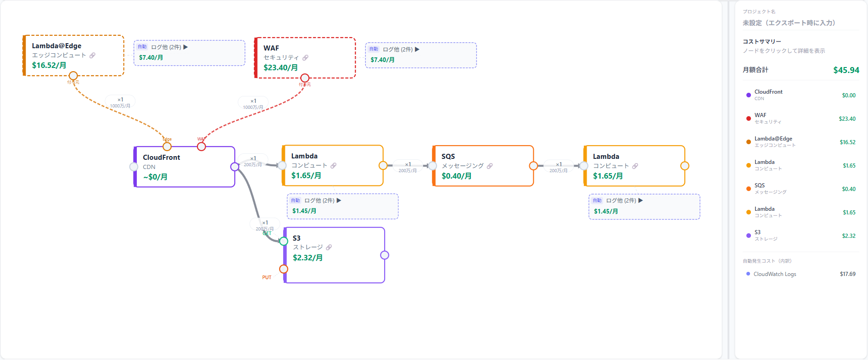Click the link icon on Lambda@Edge node
This screenshot has width=868, height=360.
pos(92,56)
